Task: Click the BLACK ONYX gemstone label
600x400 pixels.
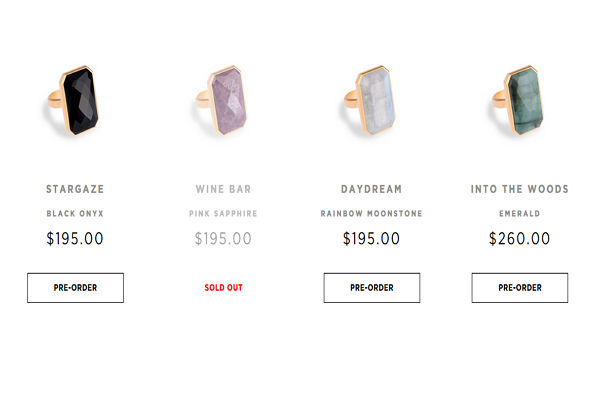Action: tap(75, 214)
